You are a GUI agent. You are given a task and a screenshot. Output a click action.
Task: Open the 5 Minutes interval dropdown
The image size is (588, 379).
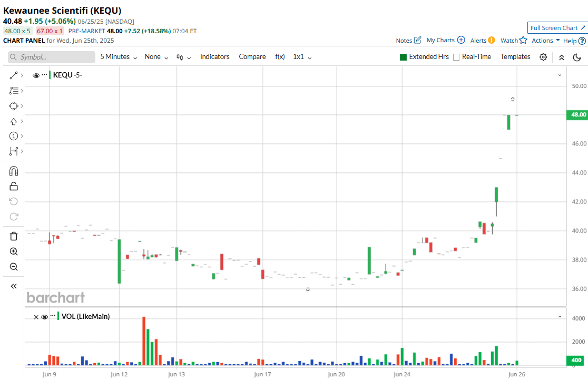click(119, 56)
